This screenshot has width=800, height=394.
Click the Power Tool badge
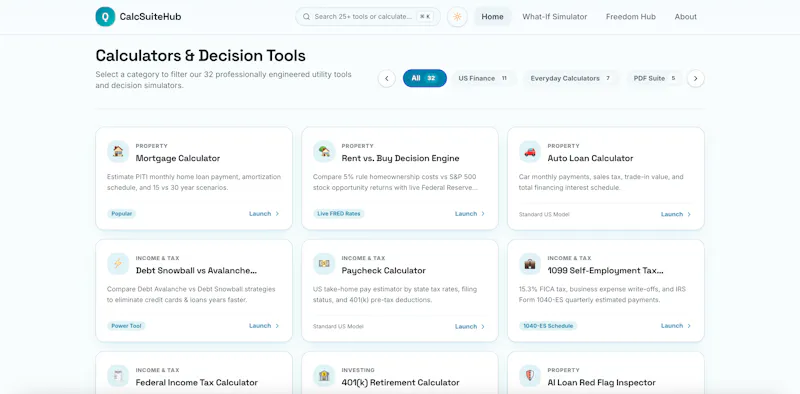[x=126, y=326]
